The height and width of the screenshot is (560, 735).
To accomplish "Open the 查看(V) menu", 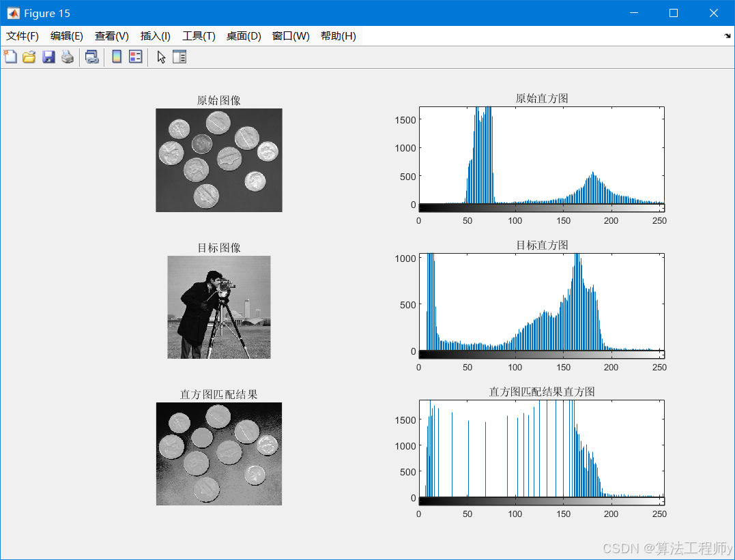I will click(111, 35).
